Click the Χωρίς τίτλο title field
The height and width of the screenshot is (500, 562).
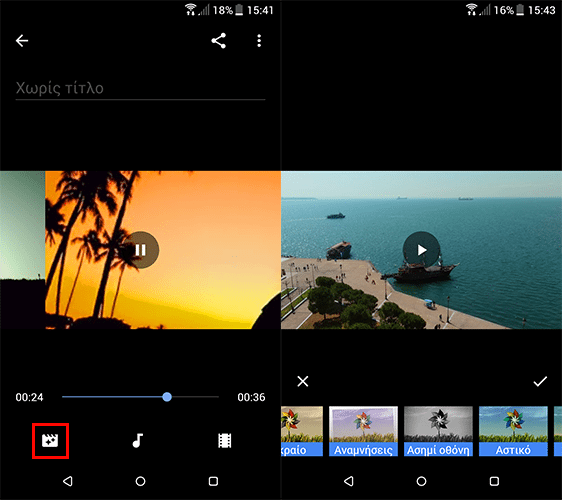point(140,88)
